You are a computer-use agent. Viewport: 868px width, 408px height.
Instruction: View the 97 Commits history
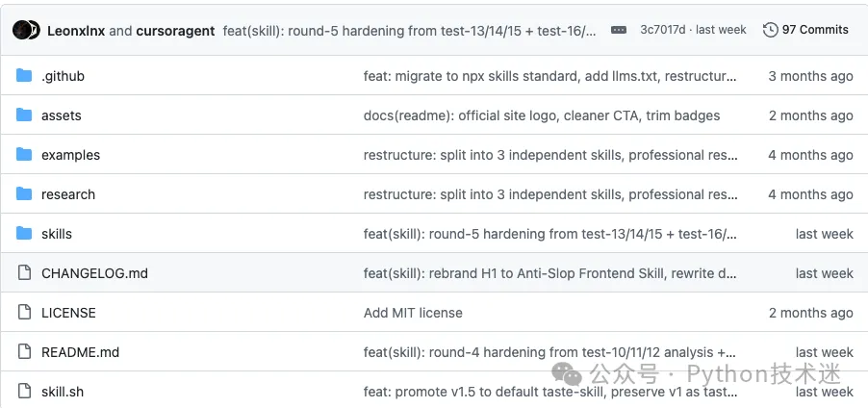[x=815, y=30]
